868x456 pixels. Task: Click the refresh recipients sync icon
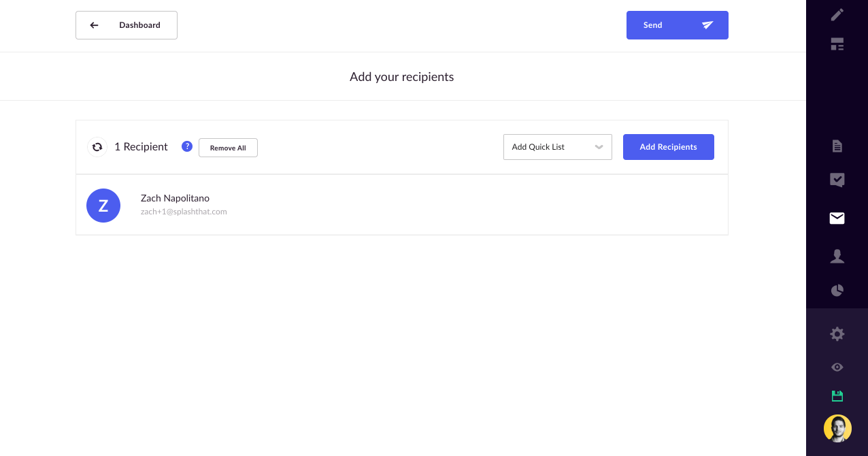(x=97, y=147)
